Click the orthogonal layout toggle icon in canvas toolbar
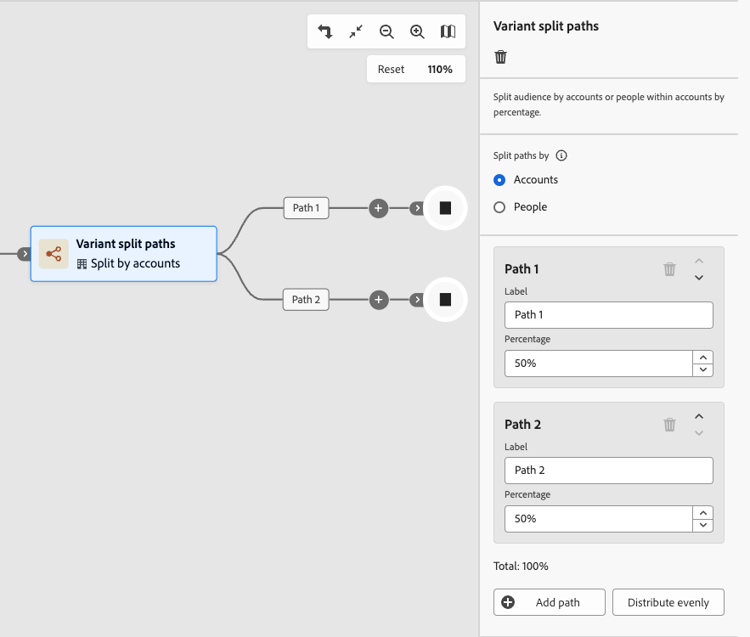 click(325, 32)
